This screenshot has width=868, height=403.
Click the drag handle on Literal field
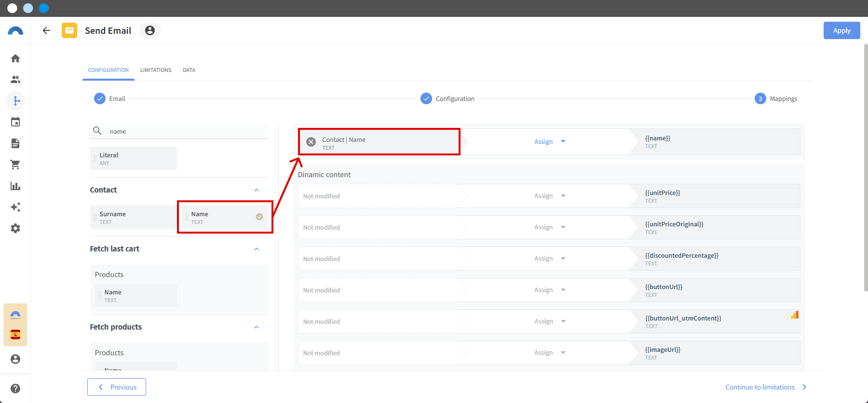coord(95,158)
